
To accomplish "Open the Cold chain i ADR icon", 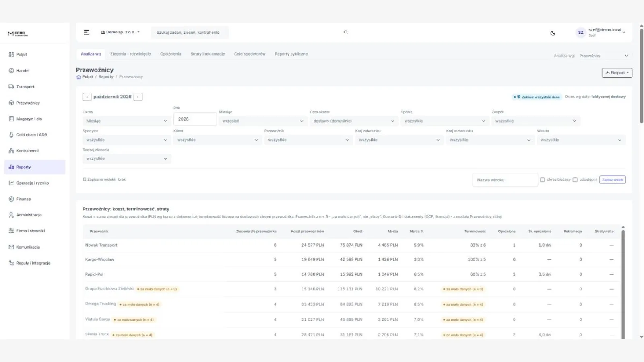I will click(11, 135).
